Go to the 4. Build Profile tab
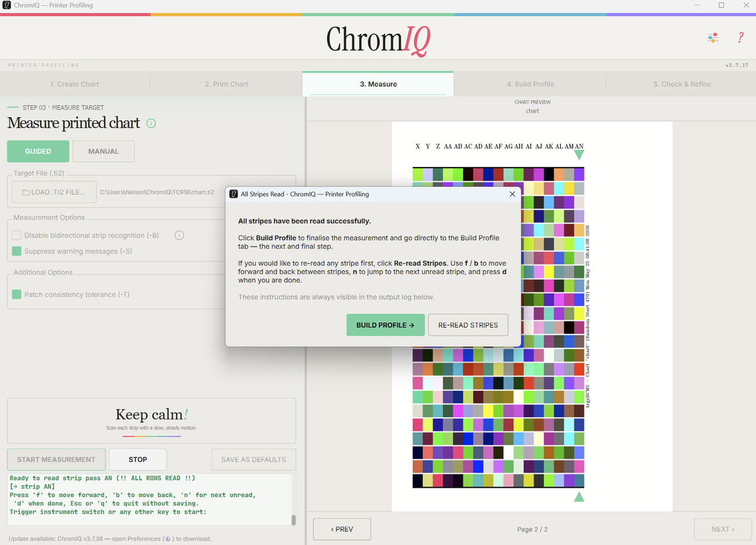 [530, 84]
